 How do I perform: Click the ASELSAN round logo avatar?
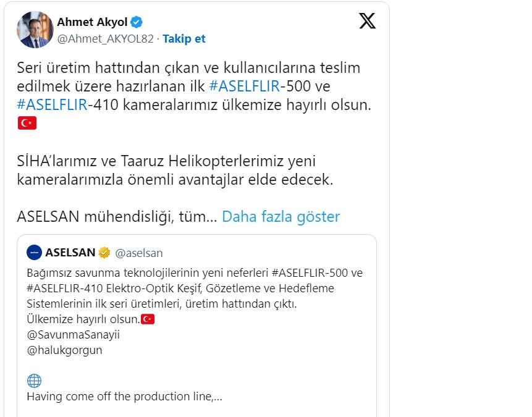[x=35, y=252]
